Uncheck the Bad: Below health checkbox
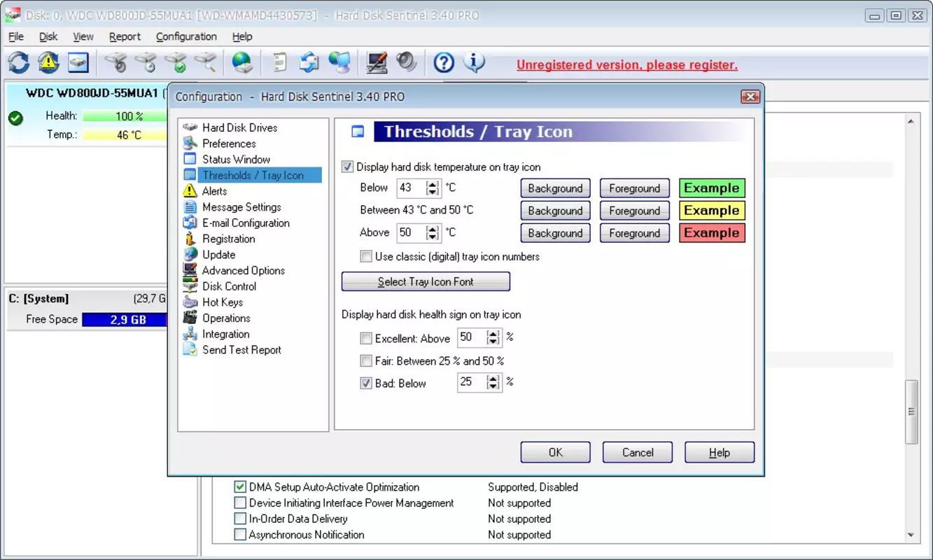The height and width of the screenshot is (560, 933). tap(366, 384)
